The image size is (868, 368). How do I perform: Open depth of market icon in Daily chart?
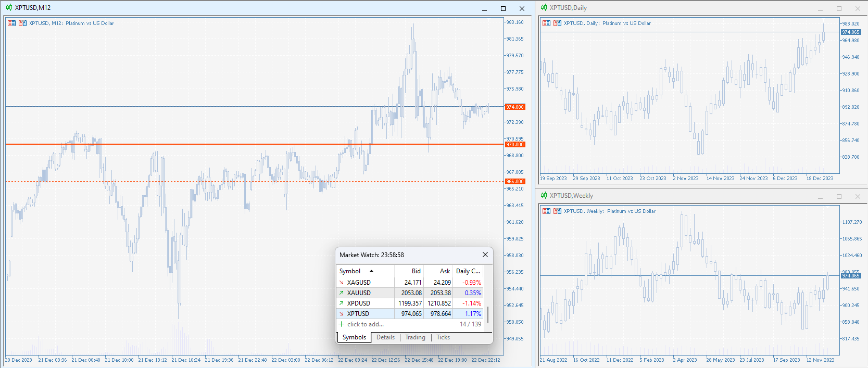(557, 23)
